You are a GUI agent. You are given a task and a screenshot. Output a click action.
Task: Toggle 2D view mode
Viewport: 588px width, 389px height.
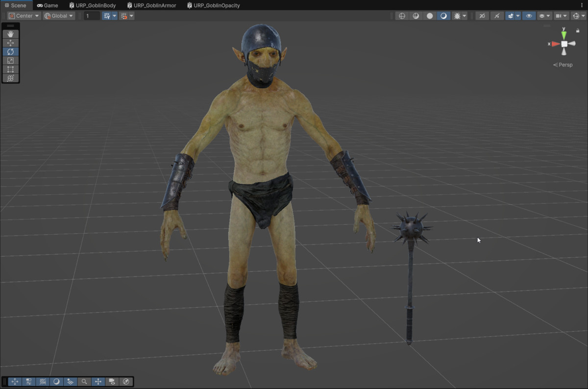click(482, 16)
